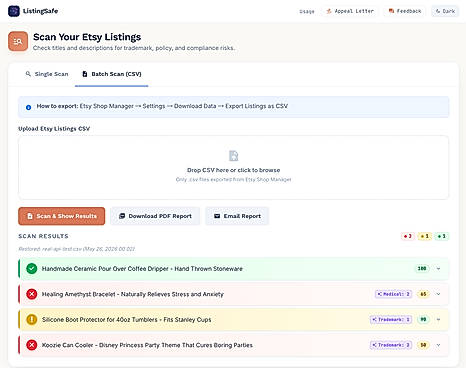Expand the Silicone Boot Protector result
Viewport: 466px width, 368px height.
pyautogui.click(x=438, y=320)
